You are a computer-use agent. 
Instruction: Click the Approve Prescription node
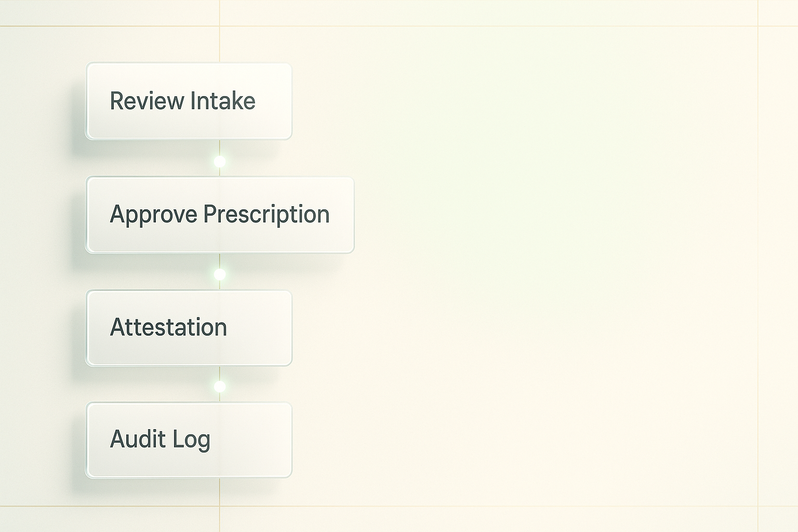[220, 215]
